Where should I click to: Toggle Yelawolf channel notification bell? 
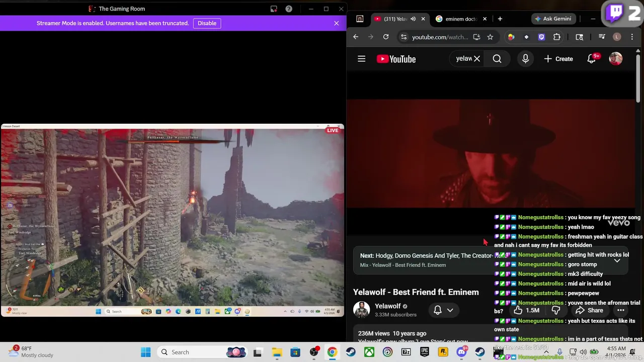click(438, 310)
